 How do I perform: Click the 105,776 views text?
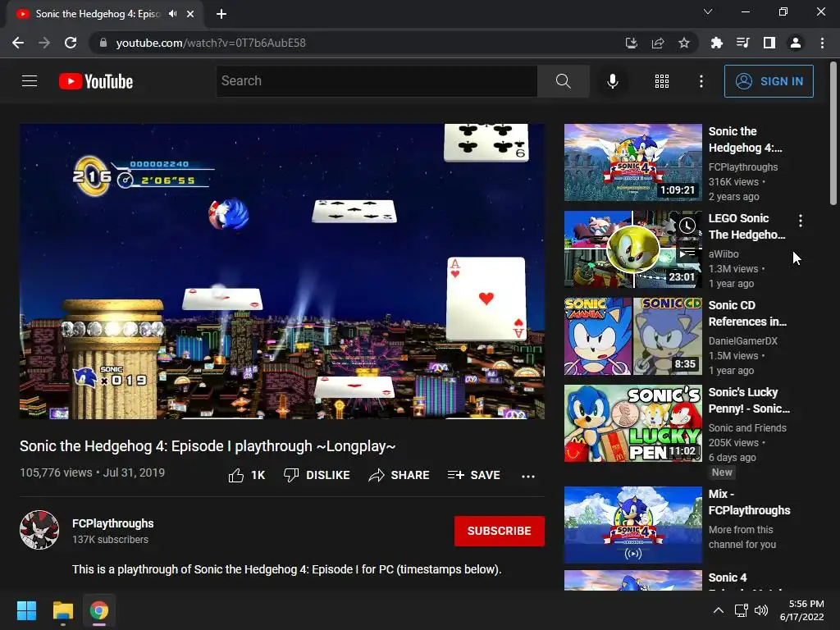57,472
